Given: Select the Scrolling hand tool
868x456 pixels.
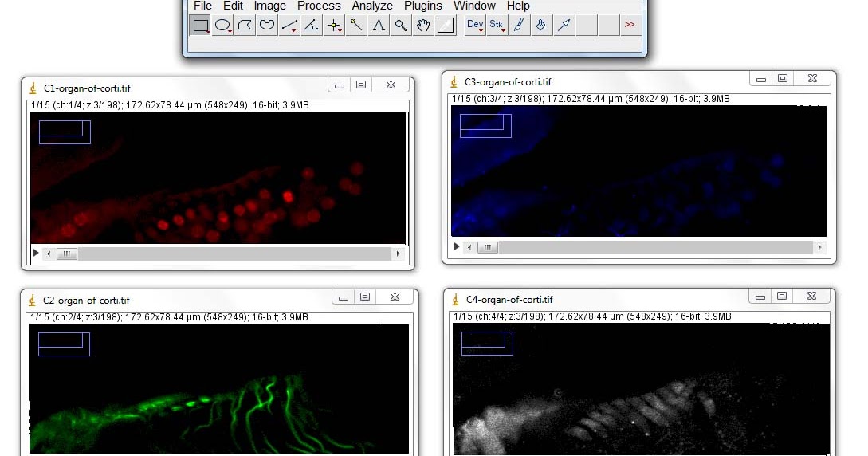Looking at the screenshot, I should tap(423, 25).
